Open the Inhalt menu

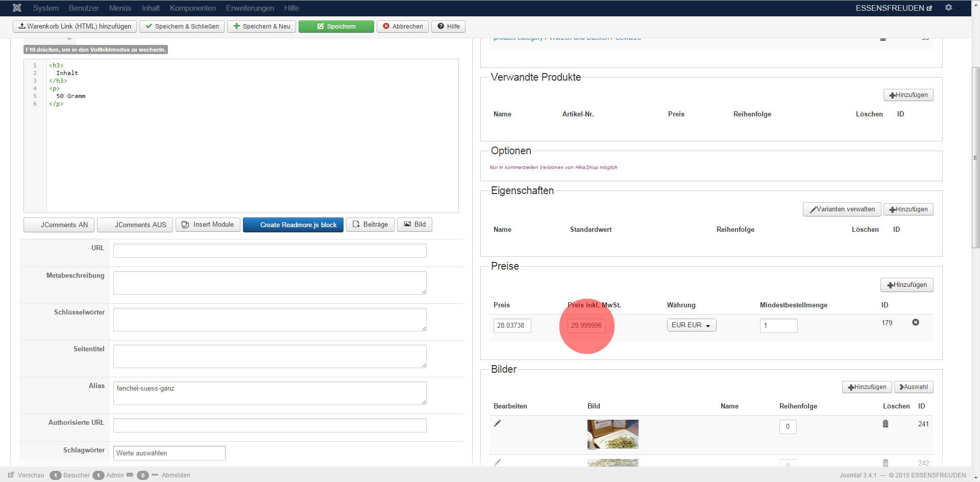(151, 8)
